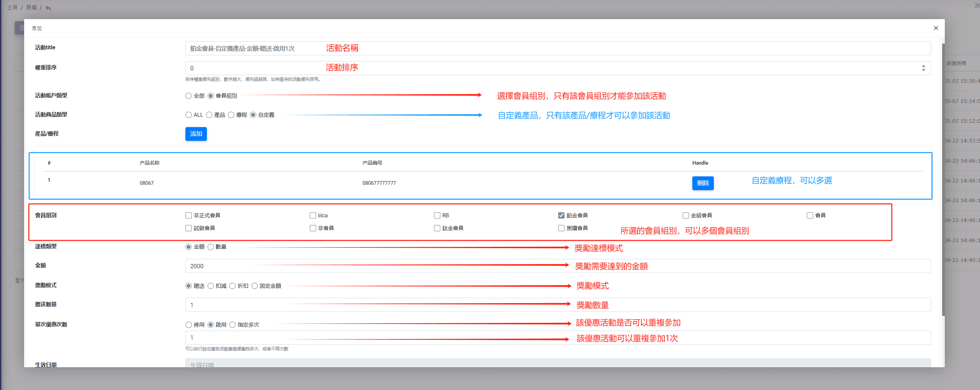Image resolution: width=980 pixels, height=390 pixels.
Task: Click the back arrow icon in breadcrumb
Action: pyautogui.click(x=48, y=8)
